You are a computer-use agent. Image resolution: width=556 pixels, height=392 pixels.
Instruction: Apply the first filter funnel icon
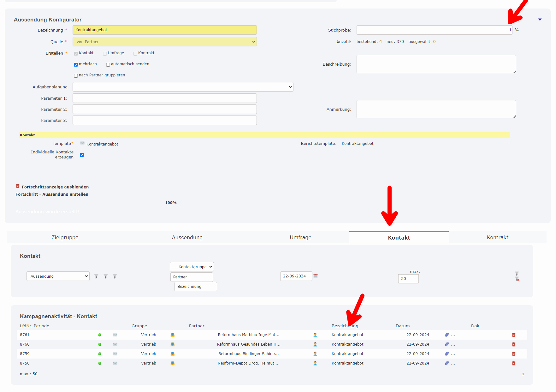coord(96,276)
